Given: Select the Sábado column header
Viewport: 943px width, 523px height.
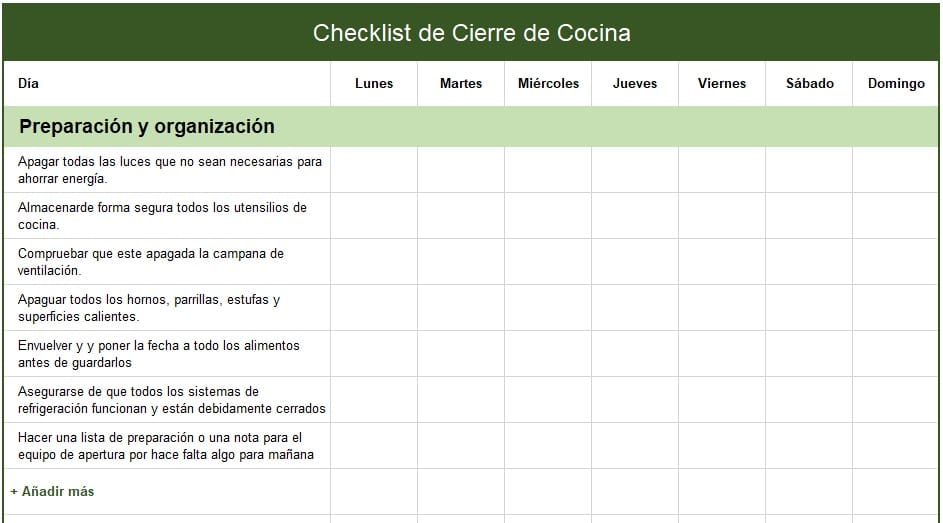Looking at the screenshot, I should click(809, 84).
